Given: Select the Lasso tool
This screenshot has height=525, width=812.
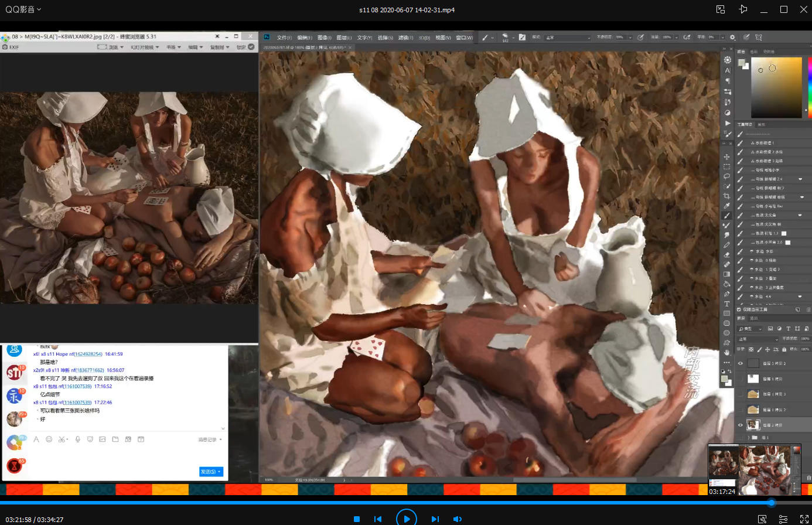Looking at the screenshot, I should click(x=726, y=176).
